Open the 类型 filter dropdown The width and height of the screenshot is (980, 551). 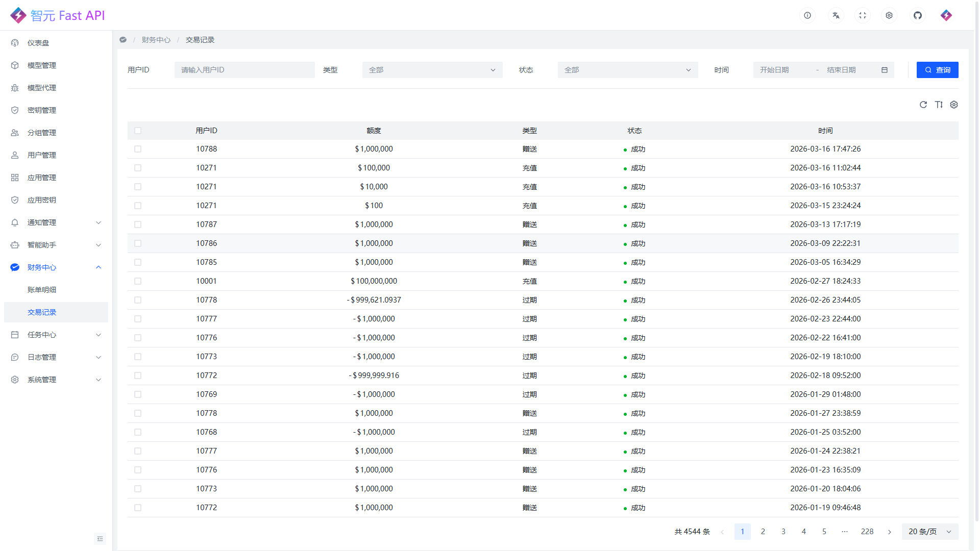coord(432,70)
